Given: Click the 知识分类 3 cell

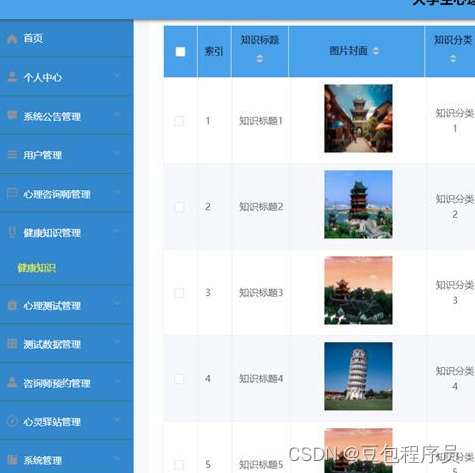Looking at the screenshot, I should click(455, 293).
